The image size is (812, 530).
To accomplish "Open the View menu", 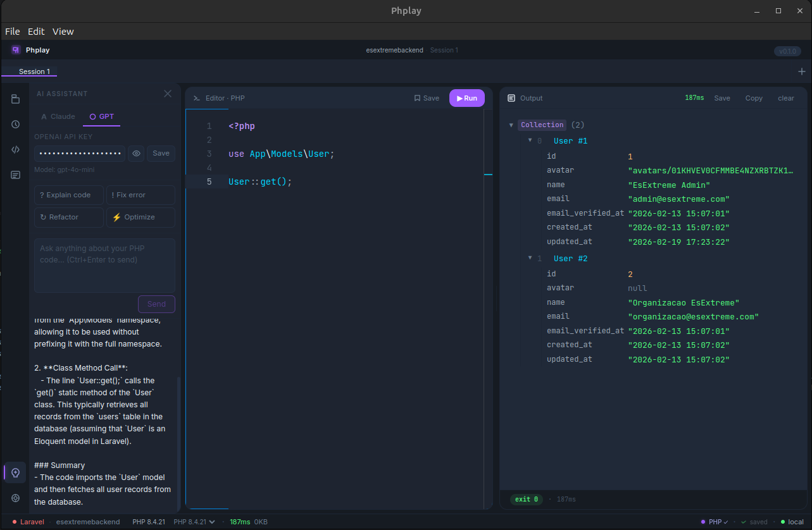I will tap(63, 32).
